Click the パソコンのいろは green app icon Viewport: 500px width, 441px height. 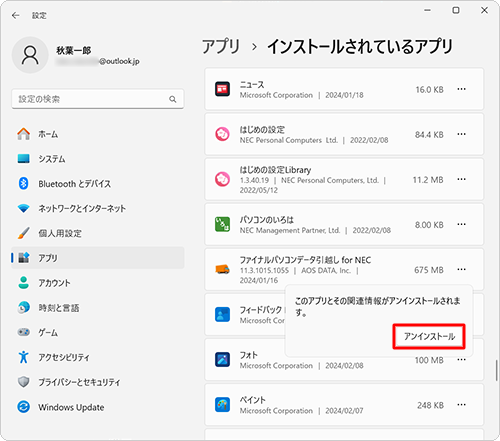[222, 224]
